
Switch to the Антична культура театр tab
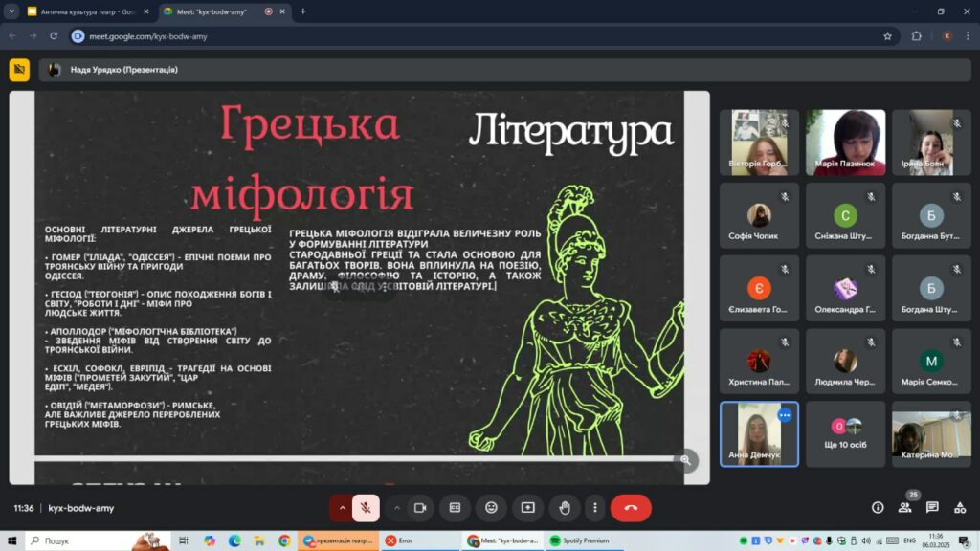point(84,11)
